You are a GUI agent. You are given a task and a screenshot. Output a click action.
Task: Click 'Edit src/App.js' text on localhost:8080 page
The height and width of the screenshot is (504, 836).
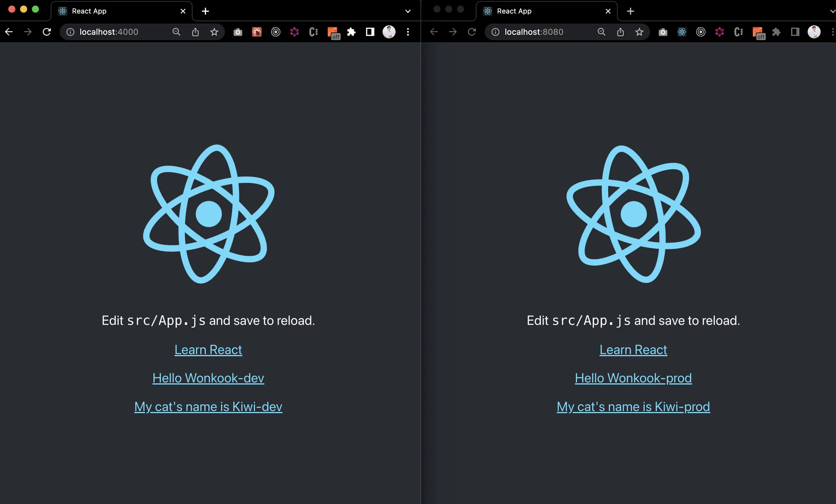coord(579,321)
